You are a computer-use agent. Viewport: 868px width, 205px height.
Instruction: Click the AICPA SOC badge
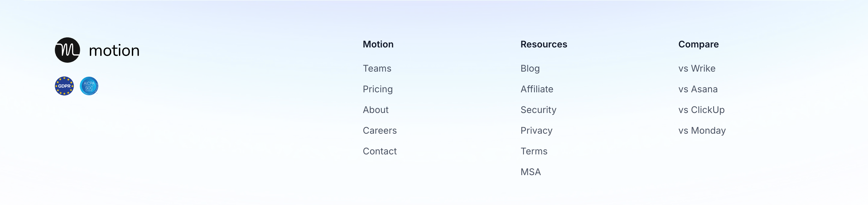click(89, 86)
